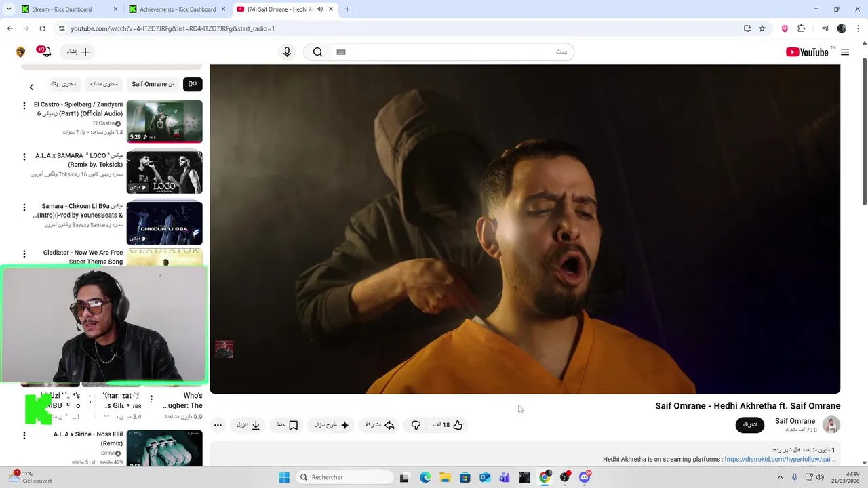Switch to Achievements - Kick Dashboard tab
Image resolution: width=868 pixels, height=488 pixels.
click(178, 9)
